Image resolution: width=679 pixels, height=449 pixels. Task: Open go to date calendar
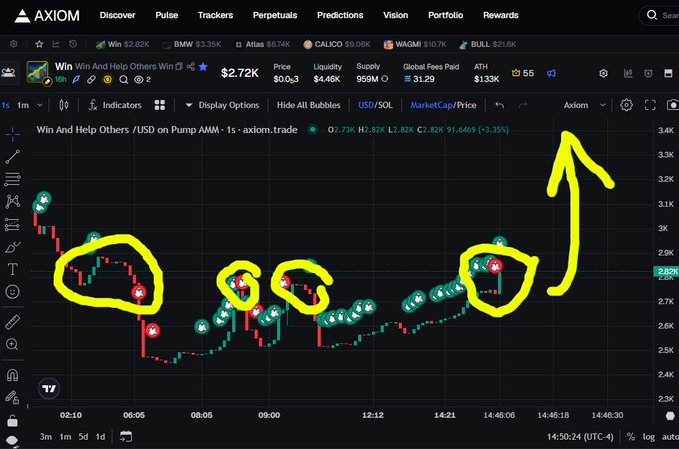click(x=126, y=436)
